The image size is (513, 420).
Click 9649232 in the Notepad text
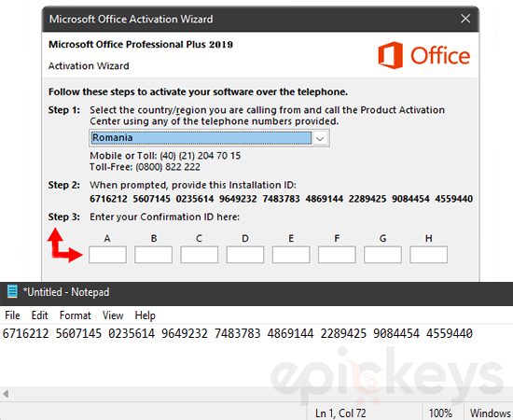point(185,333)
